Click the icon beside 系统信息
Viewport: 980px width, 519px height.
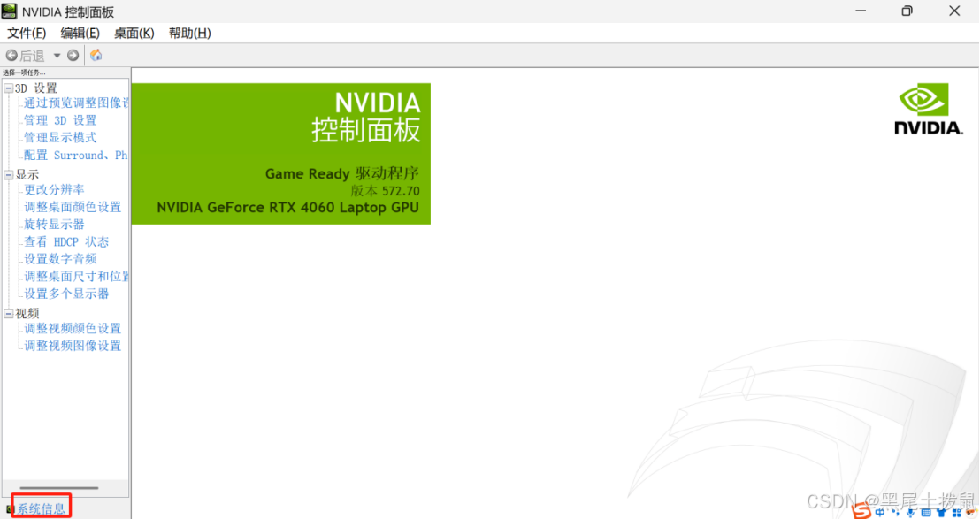coord(10,509)
